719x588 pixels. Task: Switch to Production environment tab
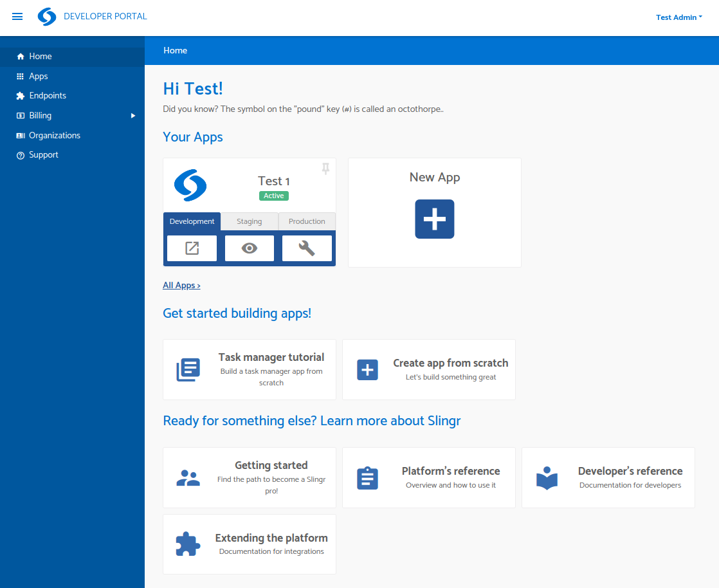click(307, 221)
